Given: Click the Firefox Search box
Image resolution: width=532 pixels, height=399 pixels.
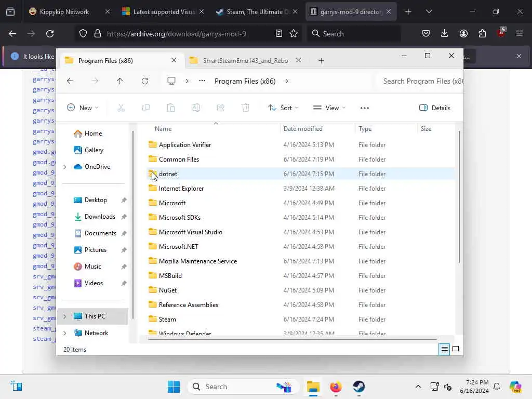Looking at the screenshot, I should [x=354, y=34].
